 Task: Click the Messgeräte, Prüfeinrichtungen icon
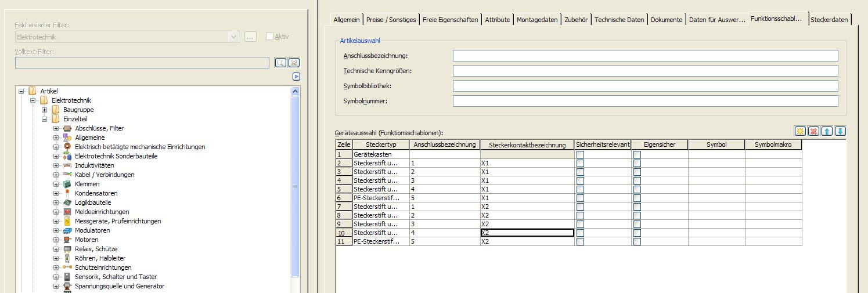67,221
